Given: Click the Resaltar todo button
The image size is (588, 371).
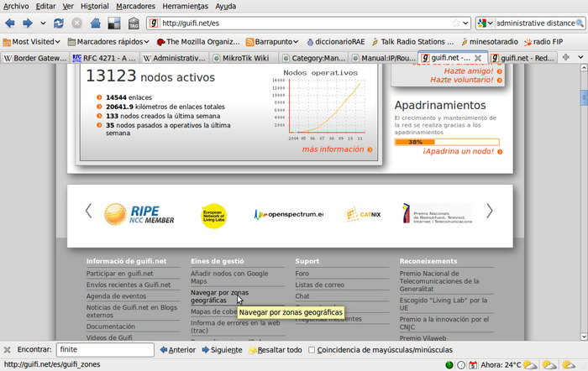Looking at the screenshot, I should [276, 350].
